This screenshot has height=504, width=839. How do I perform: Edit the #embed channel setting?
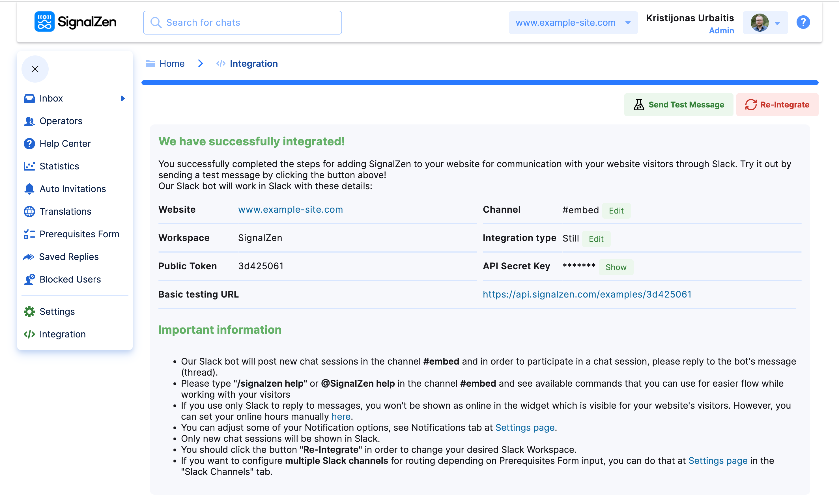[616, 211]
